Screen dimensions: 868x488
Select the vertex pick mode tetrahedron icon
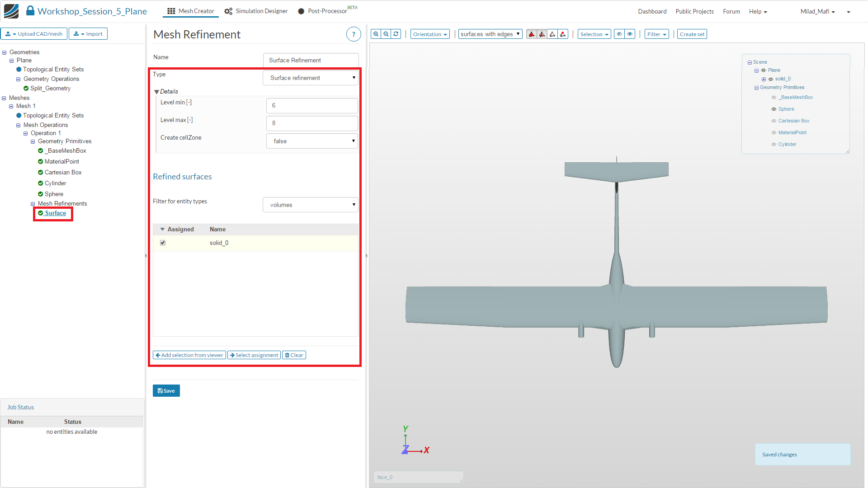point(563,34)
